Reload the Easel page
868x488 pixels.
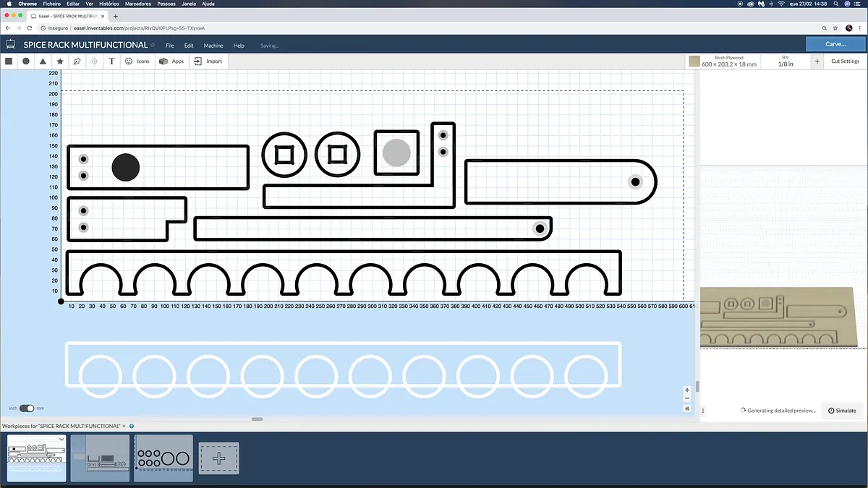click(30, 27)
